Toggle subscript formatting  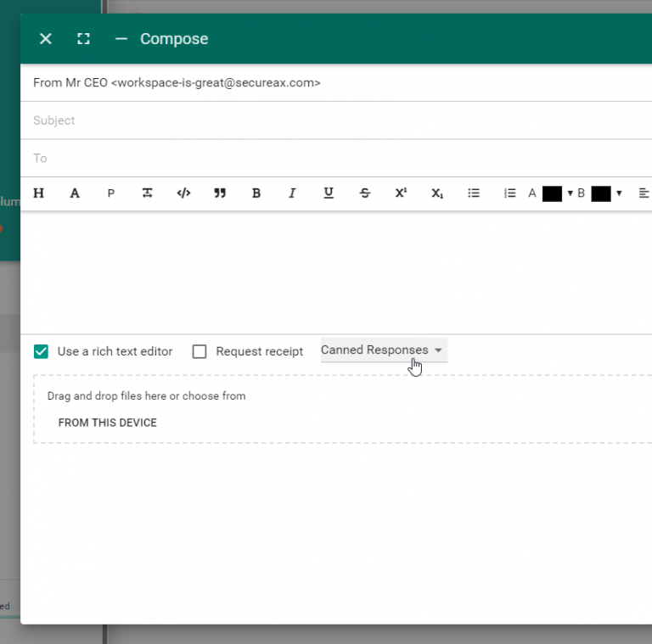(437, 193)
